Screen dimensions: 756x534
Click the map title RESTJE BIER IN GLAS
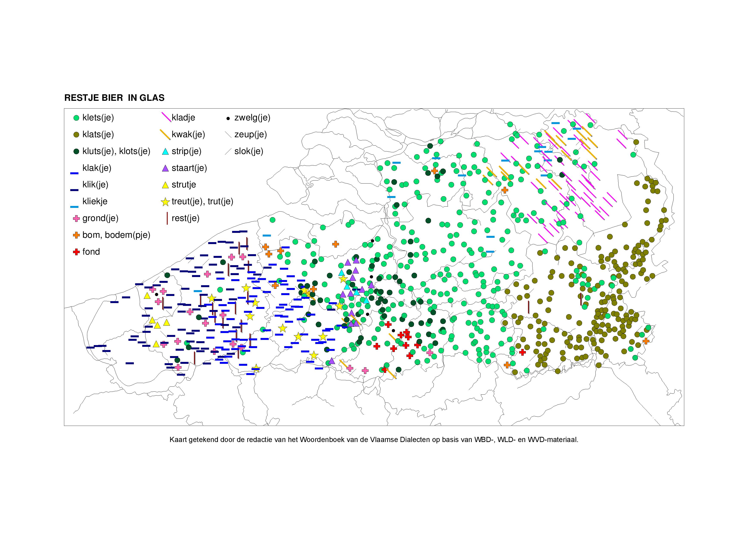114,98
